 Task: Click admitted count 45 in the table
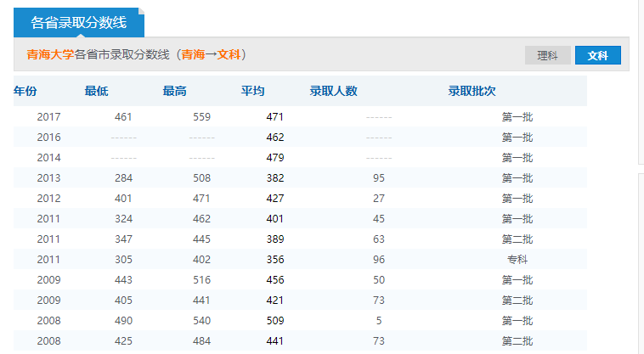pos(379,219)
